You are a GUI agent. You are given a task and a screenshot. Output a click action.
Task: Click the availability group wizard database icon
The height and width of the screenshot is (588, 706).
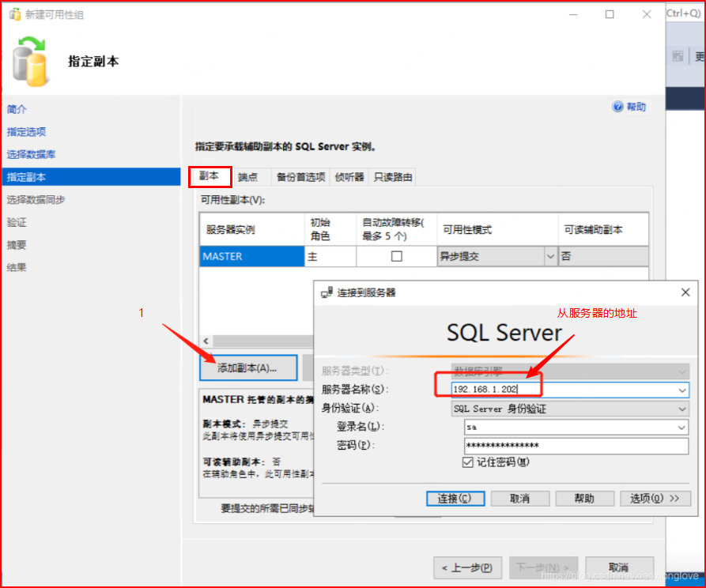(30, 60)
